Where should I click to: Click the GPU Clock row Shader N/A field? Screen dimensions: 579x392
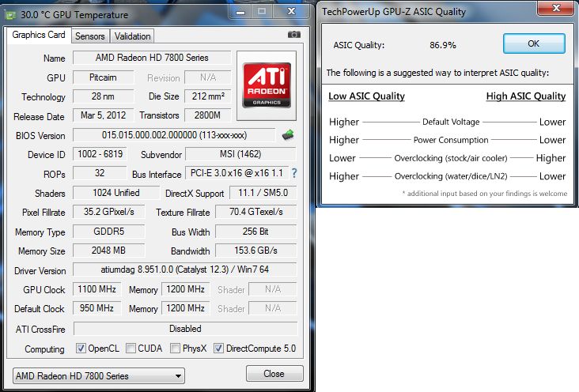(x=273, y=289)
